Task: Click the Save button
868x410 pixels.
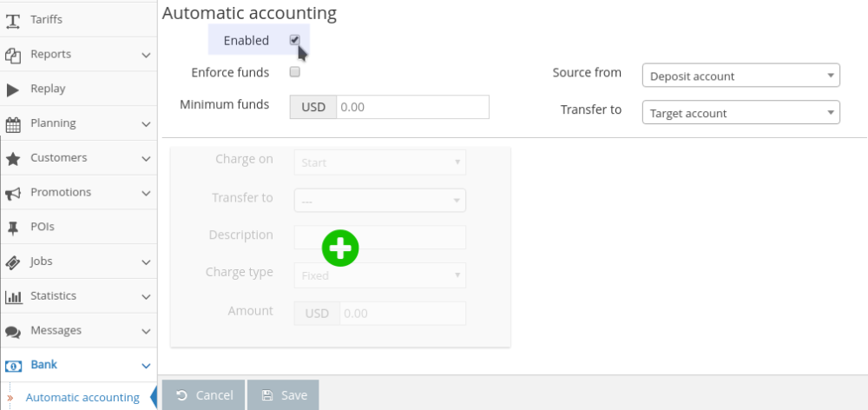Action: (x=283, y=395)
